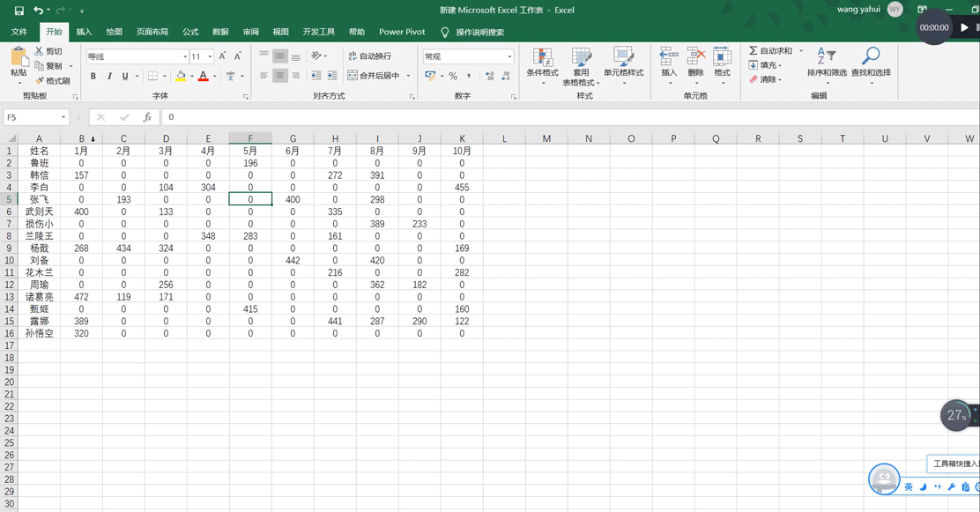This screenshot has width=980, height=512.
Task: Open Conditional Formatting (条件格式)
Action: tap(543, 64)
